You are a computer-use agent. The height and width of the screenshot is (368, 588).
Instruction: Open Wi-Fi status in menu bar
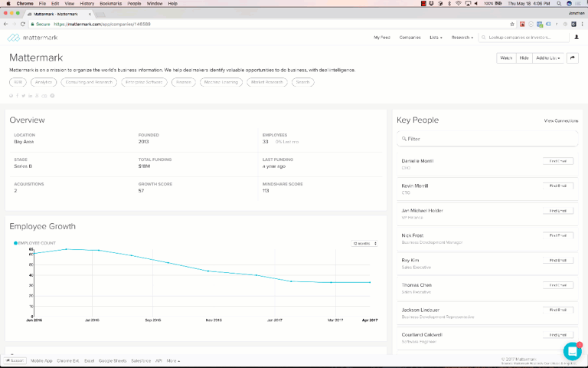tap(459, 3)
